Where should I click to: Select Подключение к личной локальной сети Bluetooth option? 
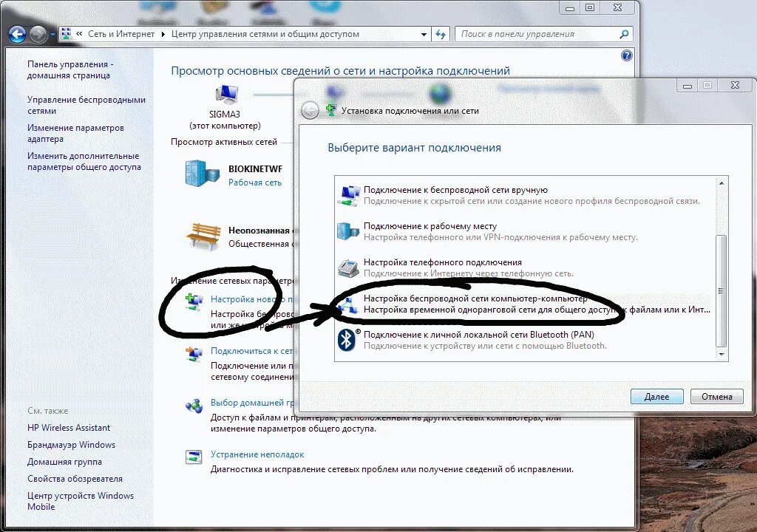point(526,341)
